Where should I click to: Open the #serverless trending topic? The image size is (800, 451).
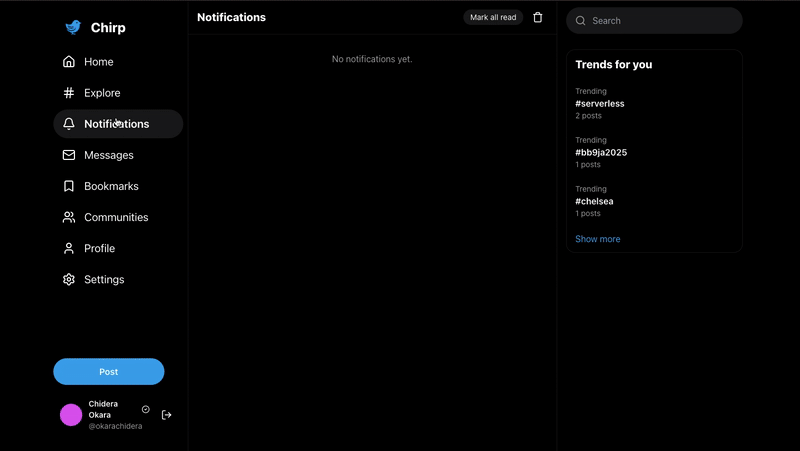[600, 104]
